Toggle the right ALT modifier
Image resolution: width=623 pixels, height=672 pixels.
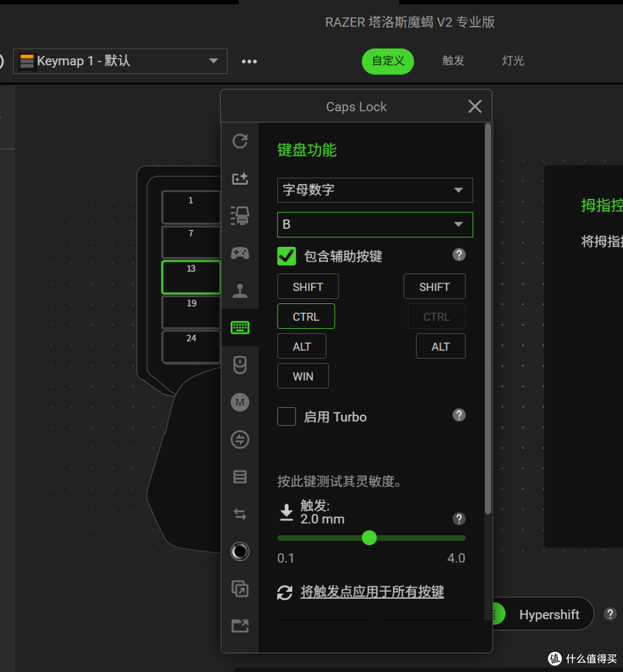point(441,346)
